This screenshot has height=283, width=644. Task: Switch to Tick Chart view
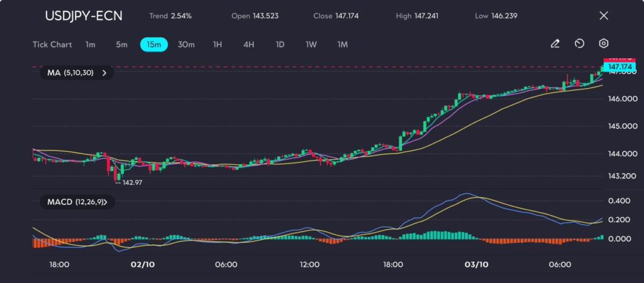click(52, 45)
